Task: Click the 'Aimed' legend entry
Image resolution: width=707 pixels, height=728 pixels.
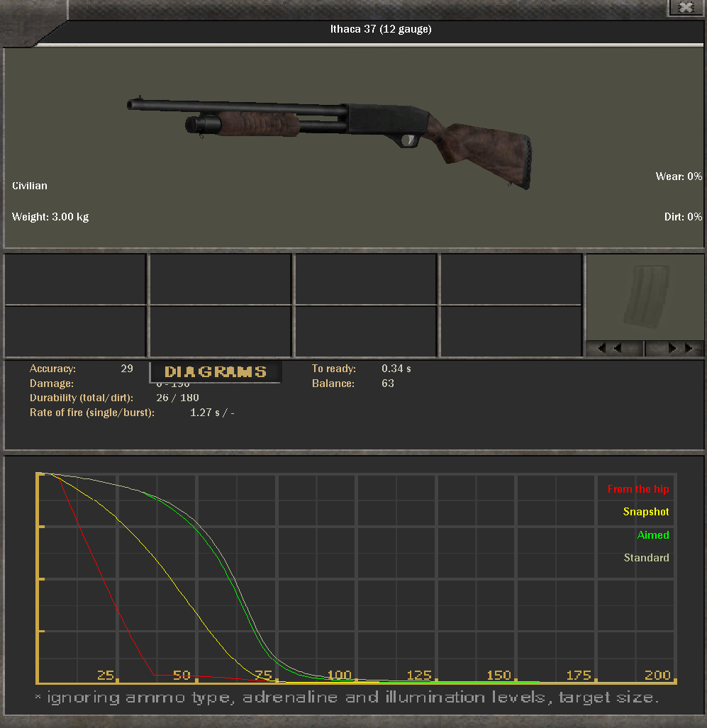Action: pyautogui.click(x=653, y=535)
